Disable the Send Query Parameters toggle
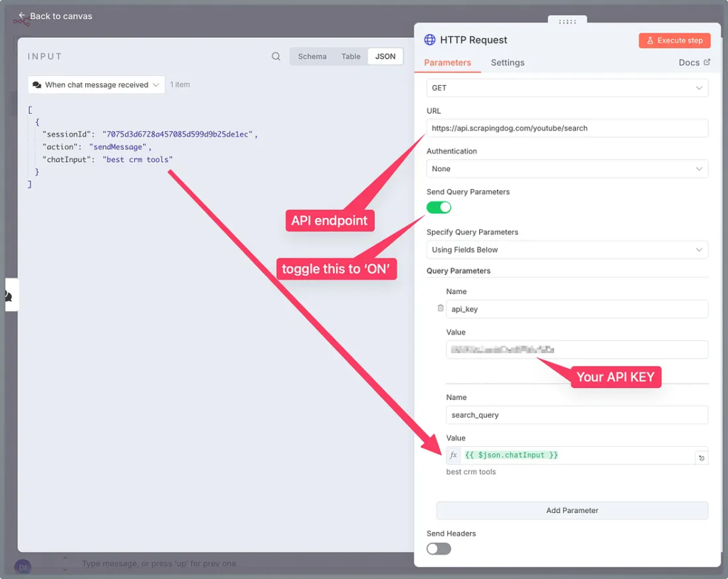The image size is (728, 579). click(x=439, y=207)
